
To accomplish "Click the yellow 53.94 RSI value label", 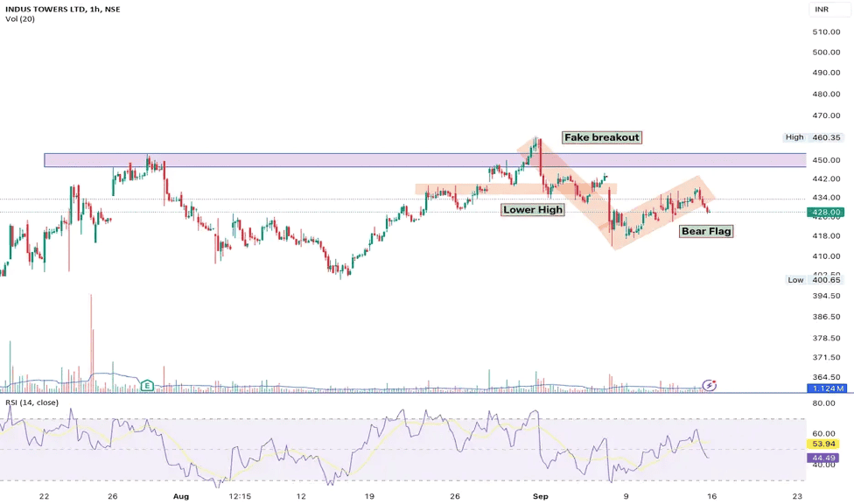I will 823,444.
